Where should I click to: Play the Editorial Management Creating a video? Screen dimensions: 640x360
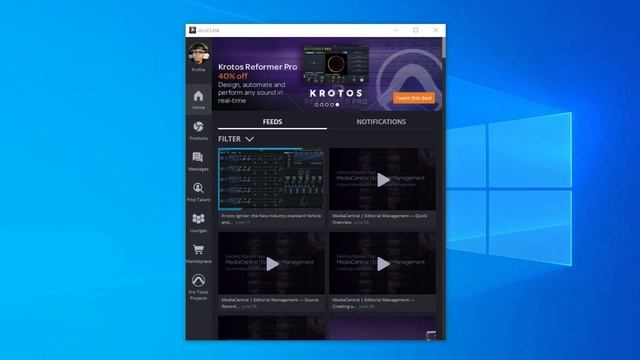click(x=383, y=264)
